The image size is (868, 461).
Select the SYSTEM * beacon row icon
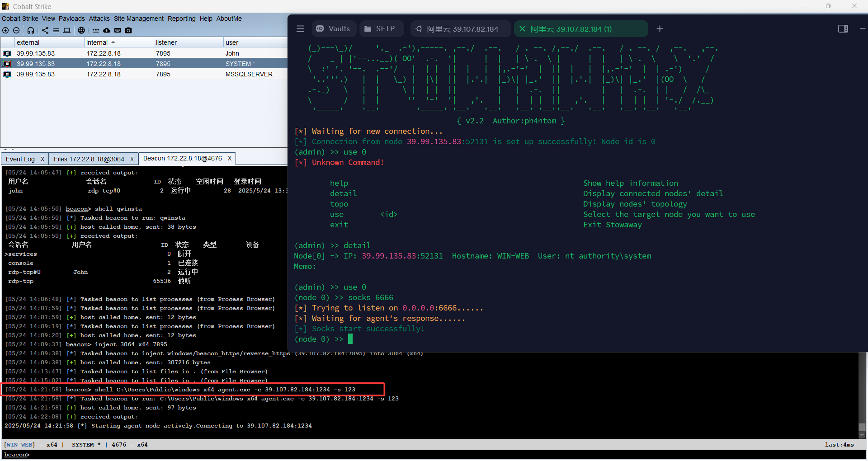click(7, 64)
